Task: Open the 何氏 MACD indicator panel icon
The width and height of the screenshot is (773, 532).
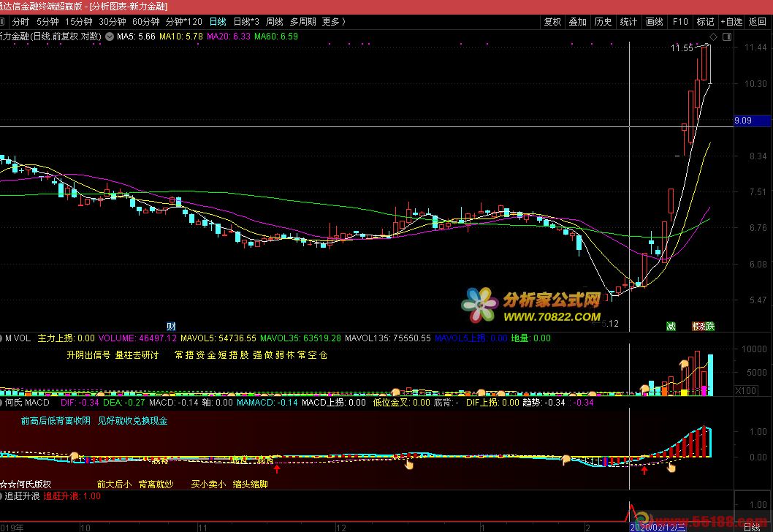Action: click(3, 403)
